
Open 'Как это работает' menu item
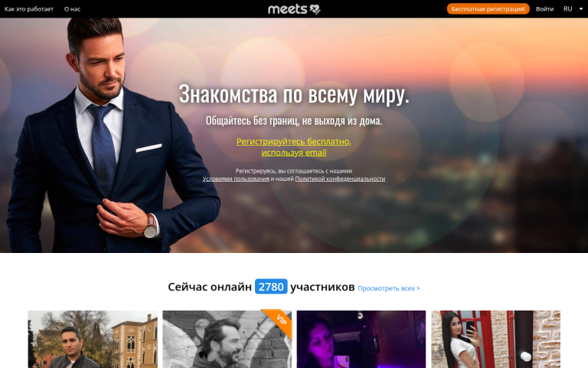click(29, 9)
